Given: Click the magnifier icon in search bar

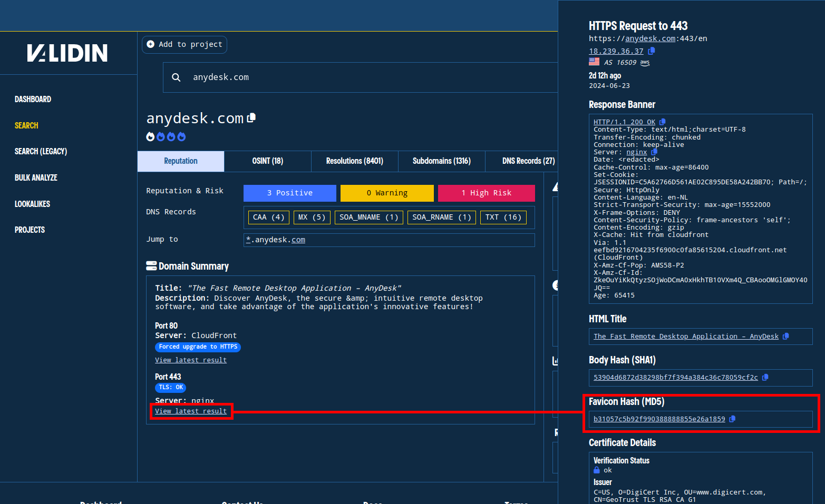Looking at the screenshot, I should point(176,77).
